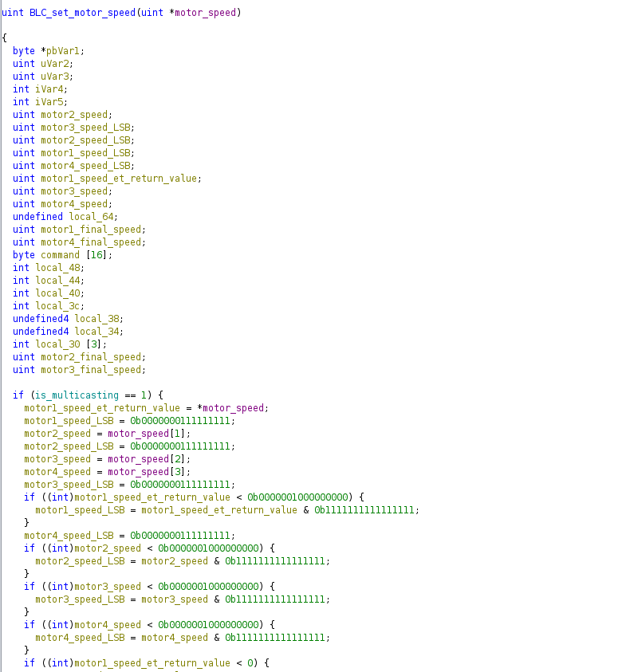The height and width of the screenshot is (672, 618).
Task: Click the uVar2 variable declaration
Action: 55,64
